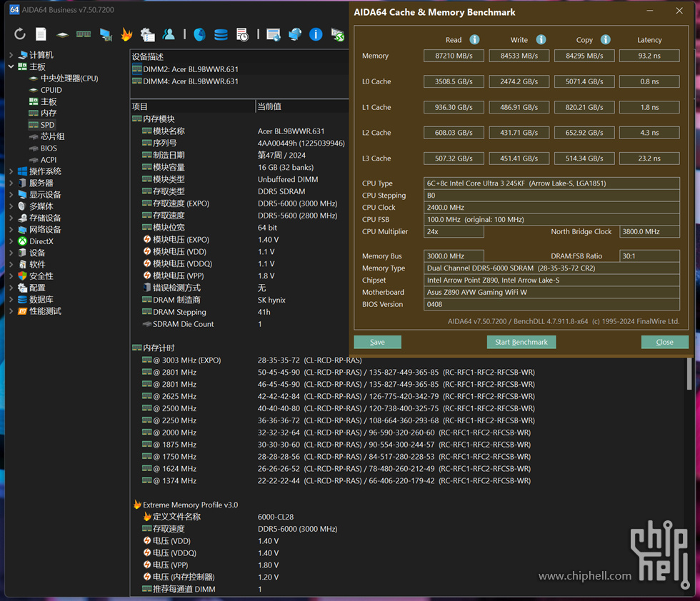Viewport: 700px width, 601px height.
Task: Click the user silhouette toolbar icon
Action: coord(169,34)
